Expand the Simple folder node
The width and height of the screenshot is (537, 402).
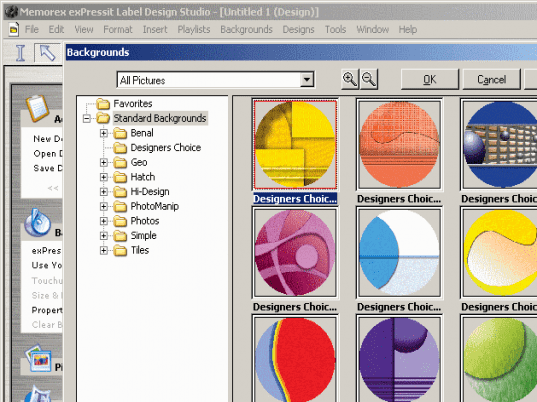click(104, 236)
